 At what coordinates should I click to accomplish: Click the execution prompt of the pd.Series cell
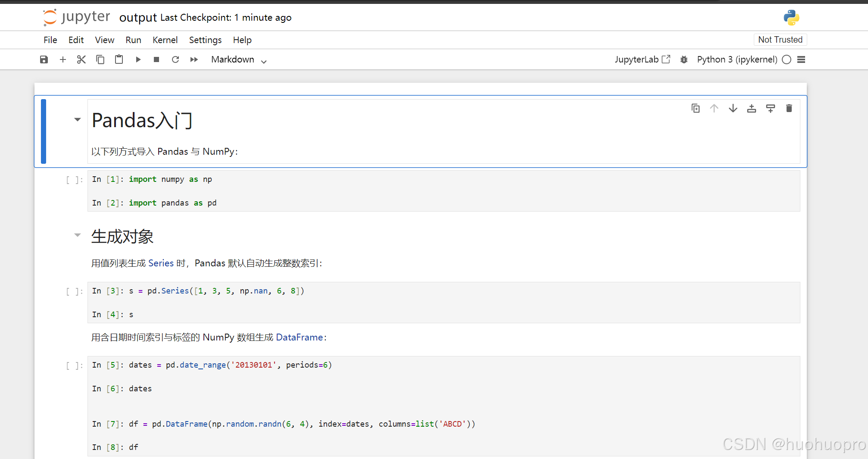coord(74,291)
